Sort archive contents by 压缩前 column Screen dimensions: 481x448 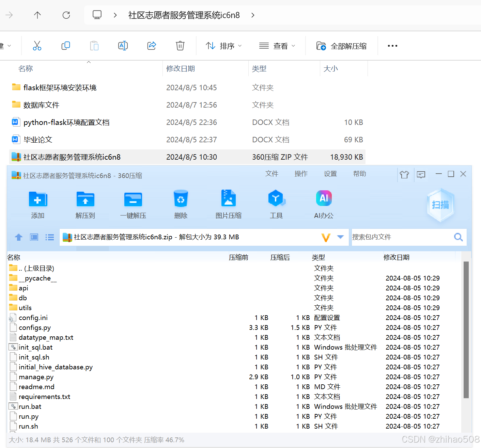[x=238, y=257]
